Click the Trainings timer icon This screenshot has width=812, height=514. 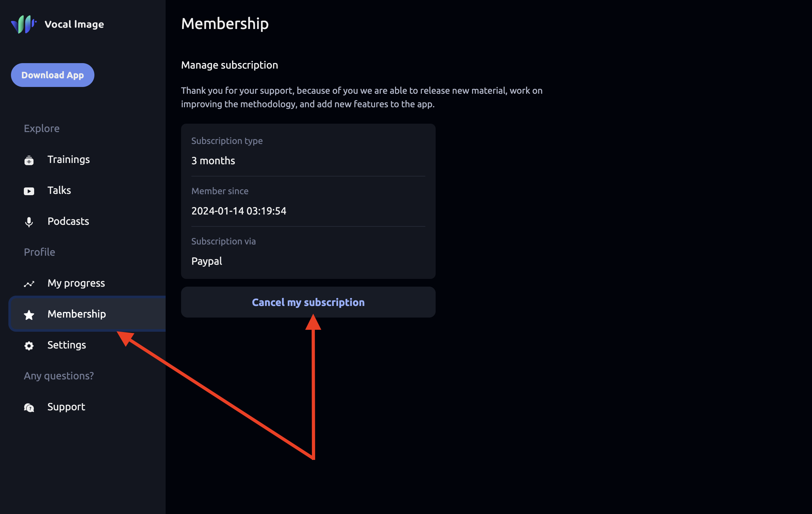(29, 160)
